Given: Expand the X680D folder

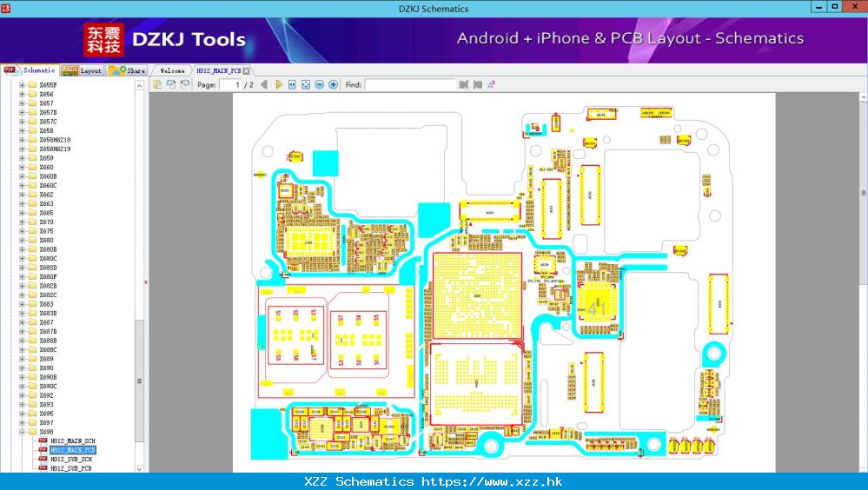Looking at the screenshot, I should (x=22, y=268).
